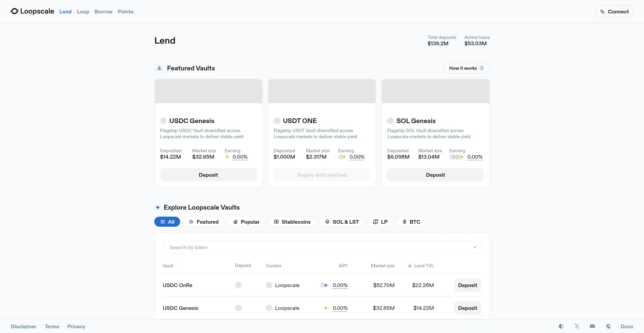The width and height of the screenshot is (644, 333).
Task: Select the All vaults filter
Action: point(167,222)
